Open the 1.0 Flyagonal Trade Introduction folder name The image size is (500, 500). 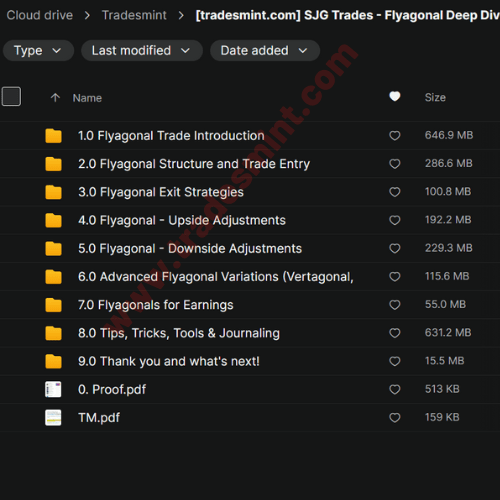(x=171, y=136)
